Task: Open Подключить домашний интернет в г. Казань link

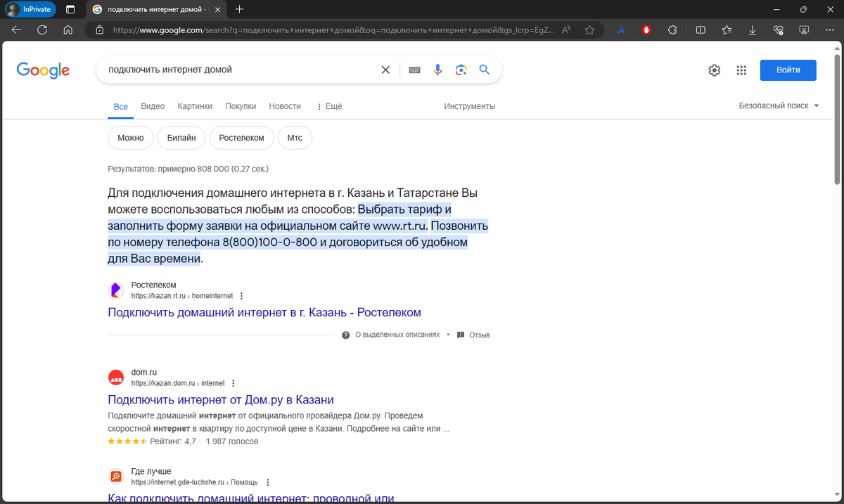Action: point(264,312)
